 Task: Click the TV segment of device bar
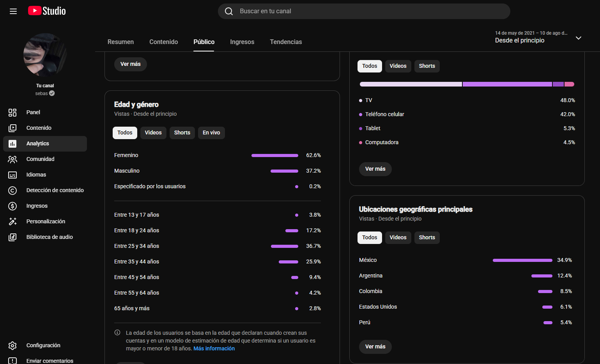pyautogui.click(x=411, y=84)
